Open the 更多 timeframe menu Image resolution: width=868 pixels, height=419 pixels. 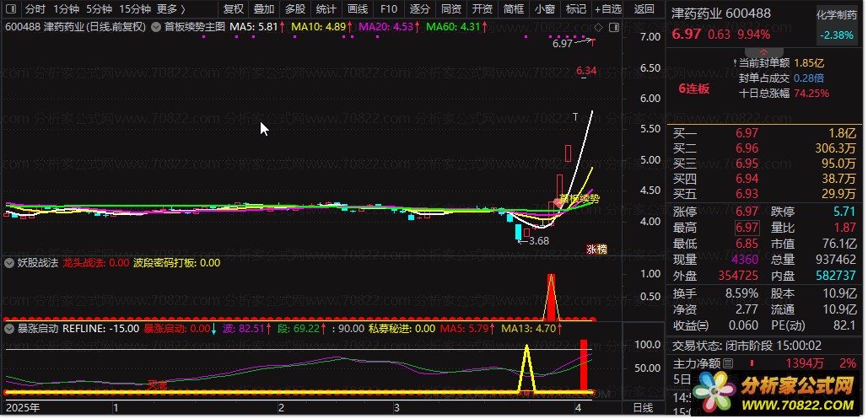pos(171,9)
